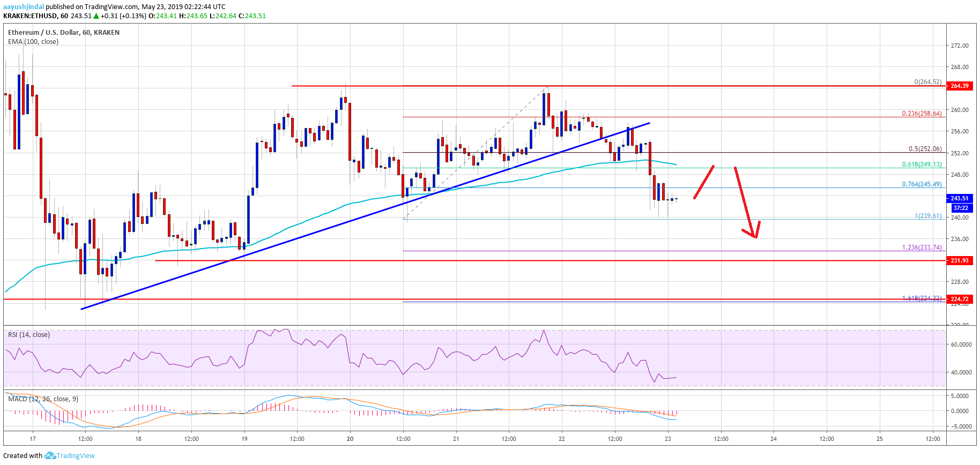The width and height of the screenshot is (980, 465).
Task: Click the 224.72 red support price tag
Action: 959,299
